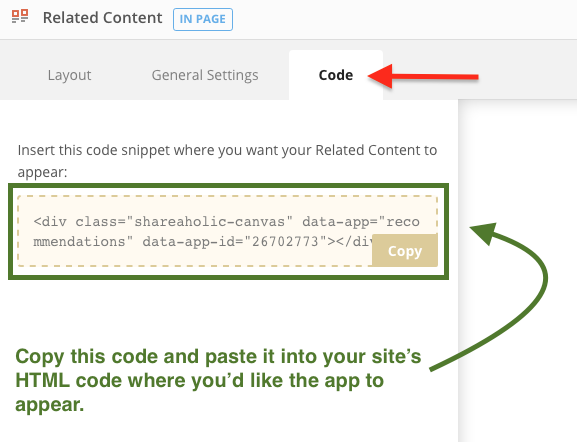The height and width of the screenshot is (442, 577).
Task: Click the Related Content app icon
Action: tap(20, 17)
